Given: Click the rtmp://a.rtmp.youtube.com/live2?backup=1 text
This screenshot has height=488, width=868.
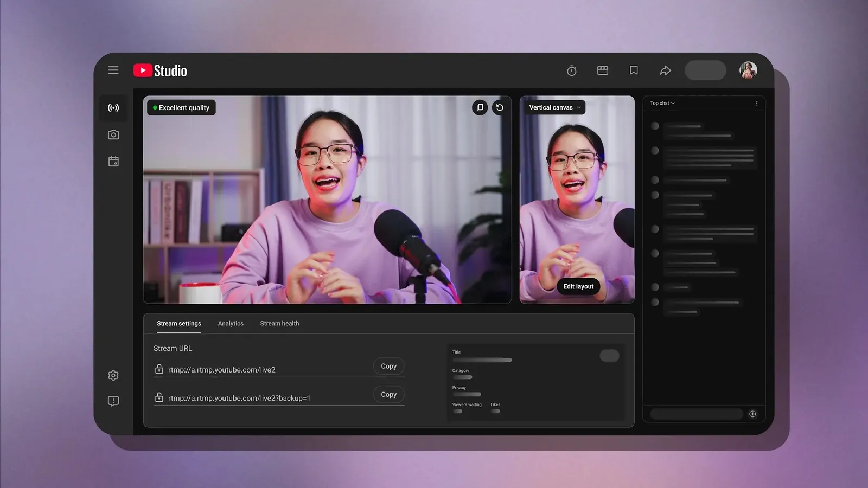Looking at the screenshot, I should 239,398.
